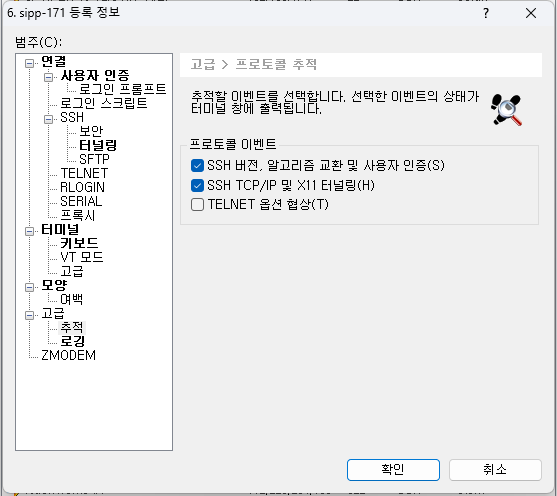Collapse the 사용자 인증 tree node
The width and height of the screenshot is (557, 496).
point(48,77)
